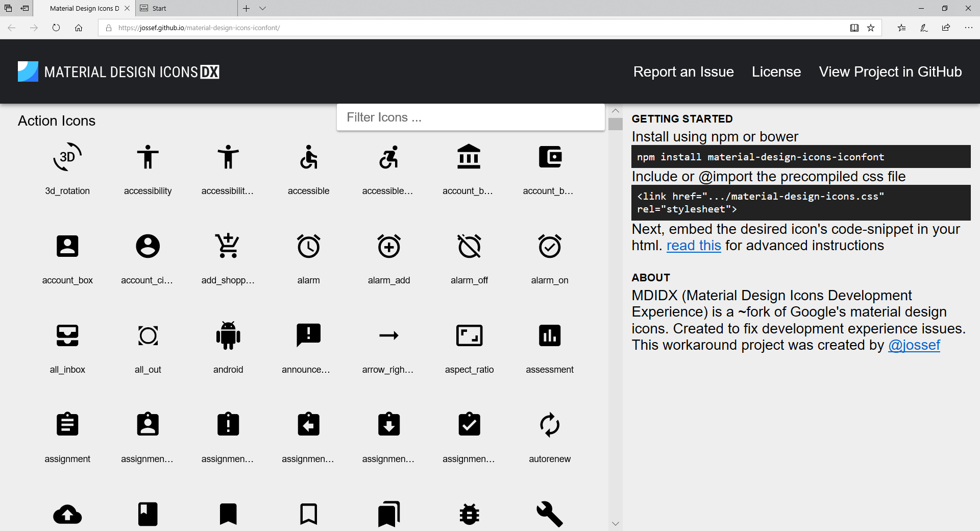The width and height of the screenshot is (980, 531).
Task: Click the assessment bar chart icon
Action: coord(549,335)
